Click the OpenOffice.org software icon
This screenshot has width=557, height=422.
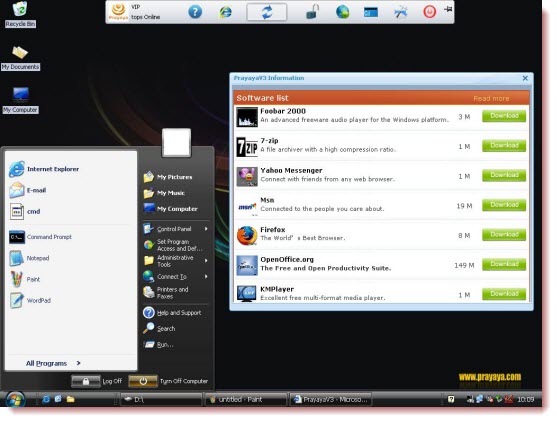pos(247,265)
